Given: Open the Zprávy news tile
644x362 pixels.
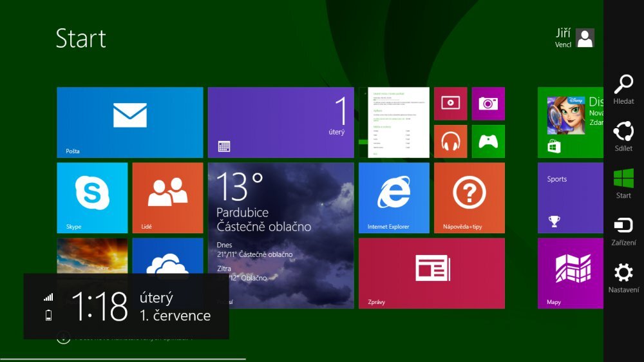Looking at the screenshot, I should coord(431,273).
